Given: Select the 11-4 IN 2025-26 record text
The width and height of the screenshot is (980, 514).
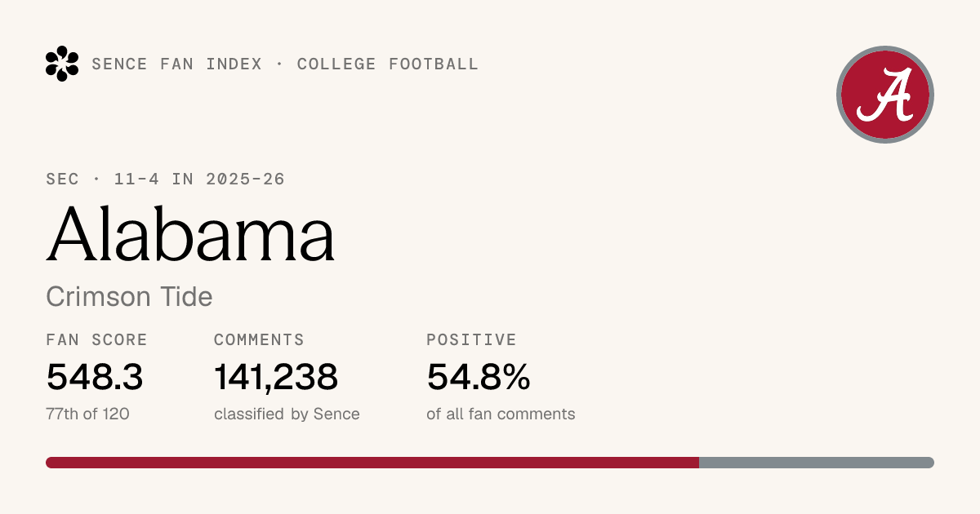Looking at the screenshot, I should tap(200, 179).
